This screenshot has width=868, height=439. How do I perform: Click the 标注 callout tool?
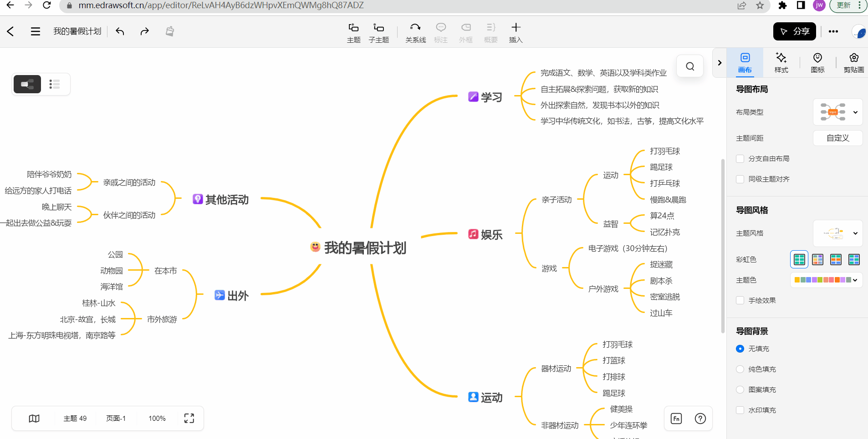(441, 33)
